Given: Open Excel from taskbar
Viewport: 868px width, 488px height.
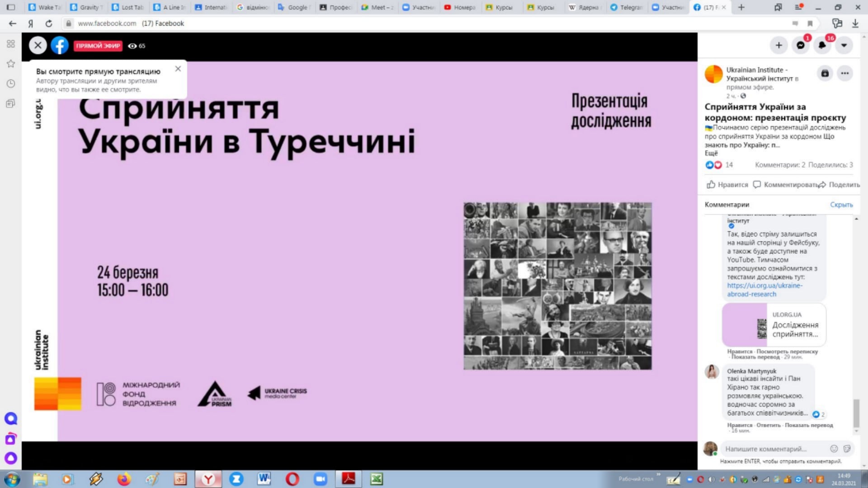Looking at the screenshot, I should [x=377, y=479].
